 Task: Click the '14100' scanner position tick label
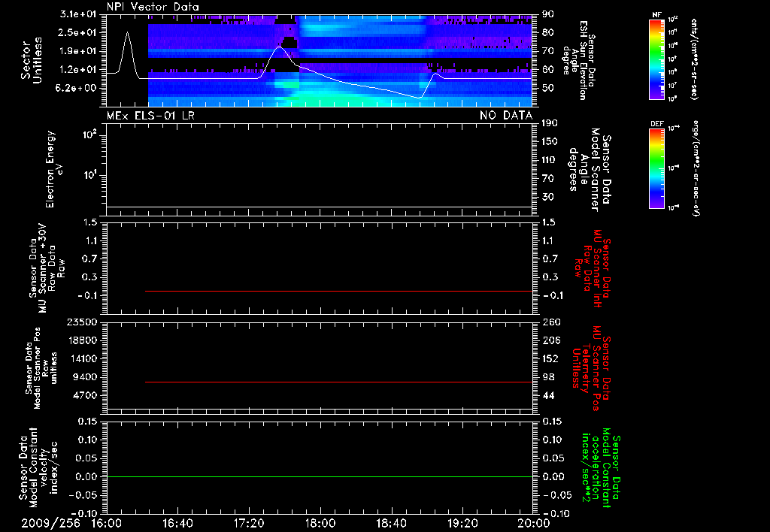coord(82,358)
